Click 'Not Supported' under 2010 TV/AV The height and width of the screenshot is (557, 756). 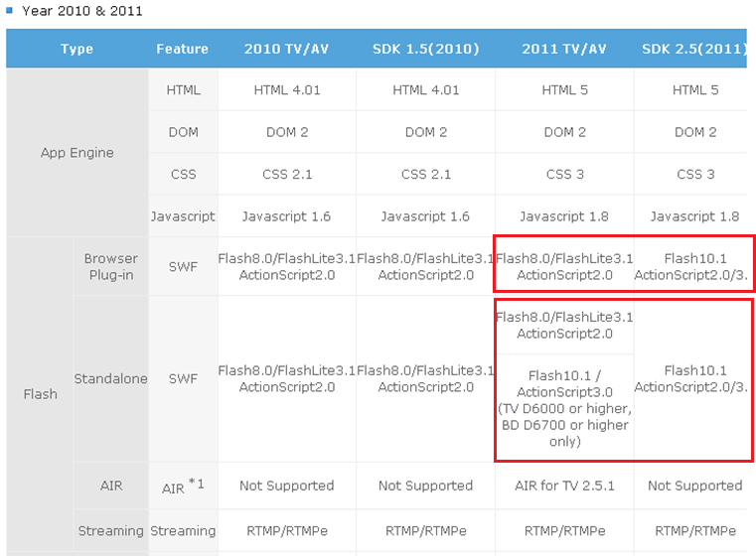coord(287,486)
